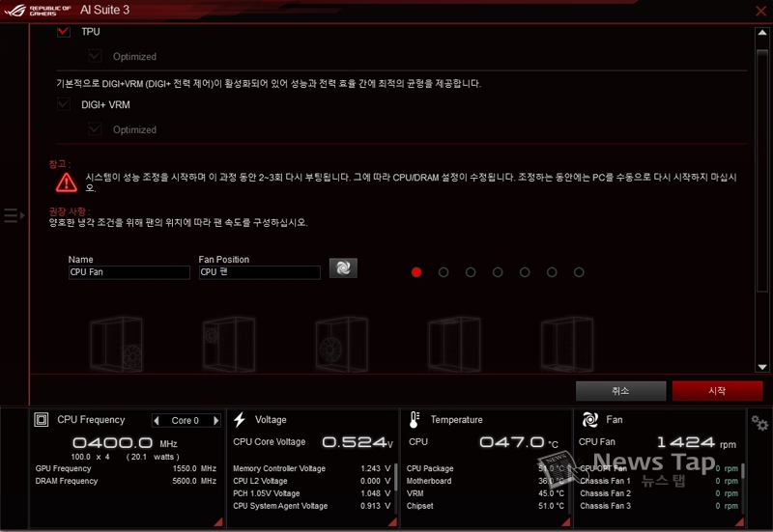Image resolution: width=773 pixels, height=532 pixels.
Task: Click the red warning triangle icon
Action: pyautogui.click(x=66, y=182)
